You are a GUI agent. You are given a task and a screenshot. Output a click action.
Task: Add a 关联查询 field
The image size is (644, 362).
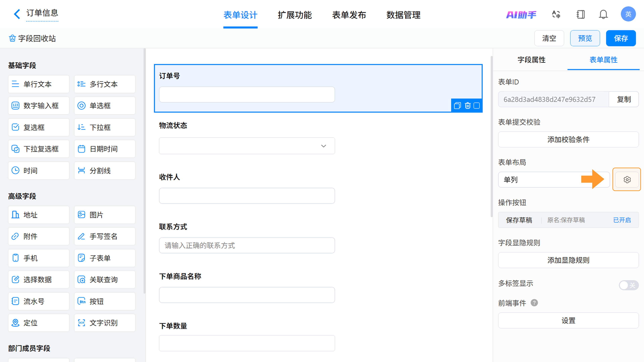105,280
